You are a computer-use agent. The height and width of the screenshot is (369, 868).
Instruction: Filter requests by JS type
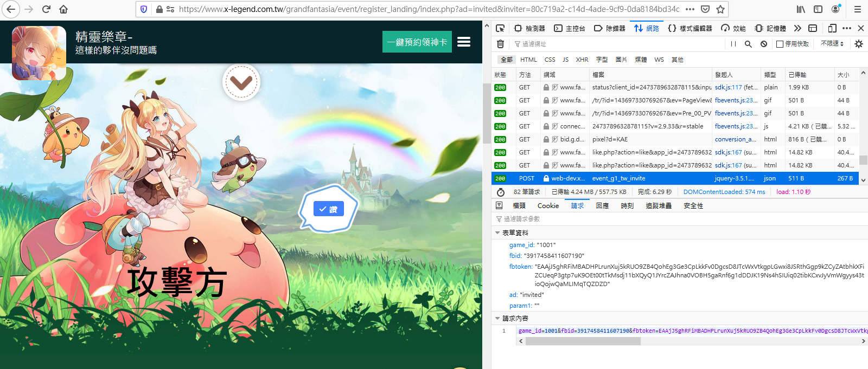coord(565,60)
